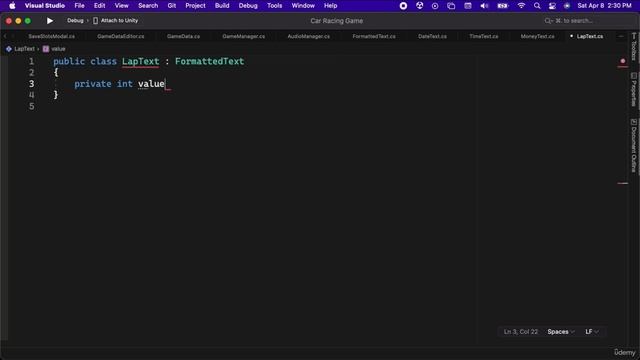Open the Spotlight search icon
Viewport: 640px width, 360px height.
point(537,6)
